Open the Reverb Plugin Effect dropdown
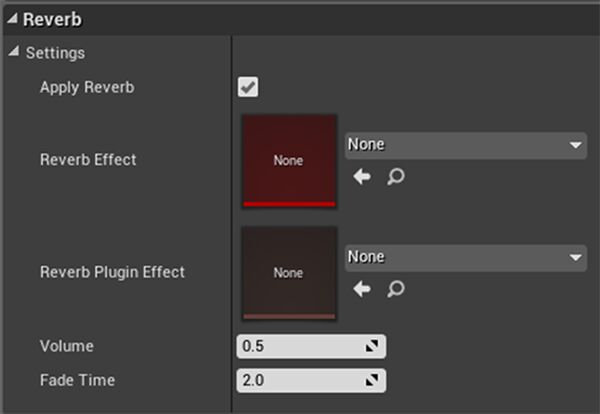Image resolution: width=600 pixels, height=414 pixels. [x=465, y=258]
